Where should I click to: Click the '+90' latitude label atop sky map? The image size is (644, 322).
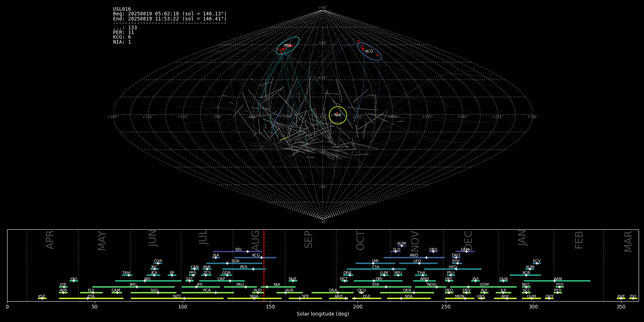point(323,8)
